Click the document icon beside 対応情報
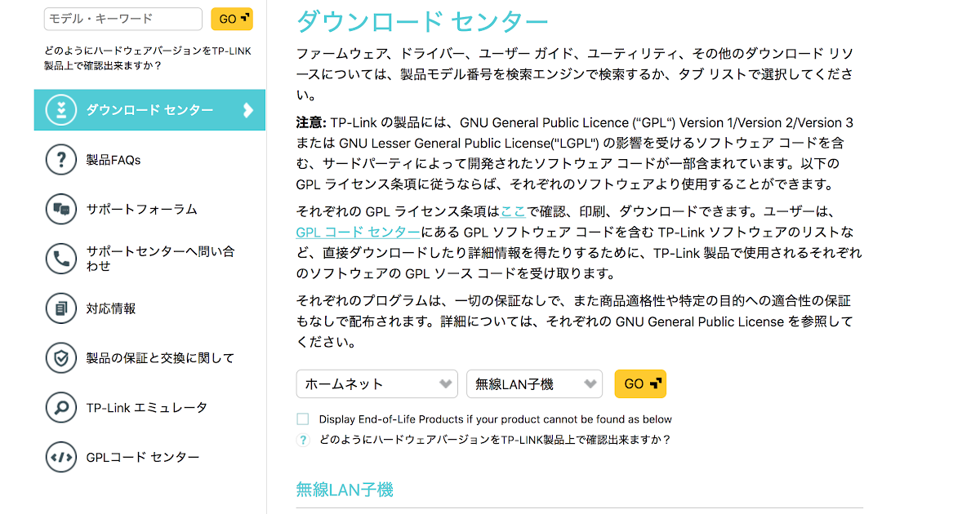The width and height of the screenshot is (980, 514). coord(61,308)
